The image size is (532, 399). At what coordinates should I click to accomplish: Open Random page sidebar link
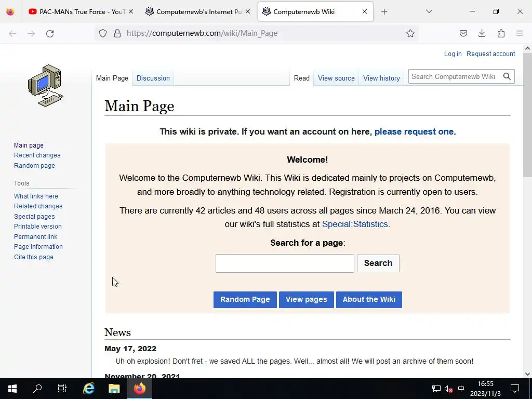click(34, 166)
